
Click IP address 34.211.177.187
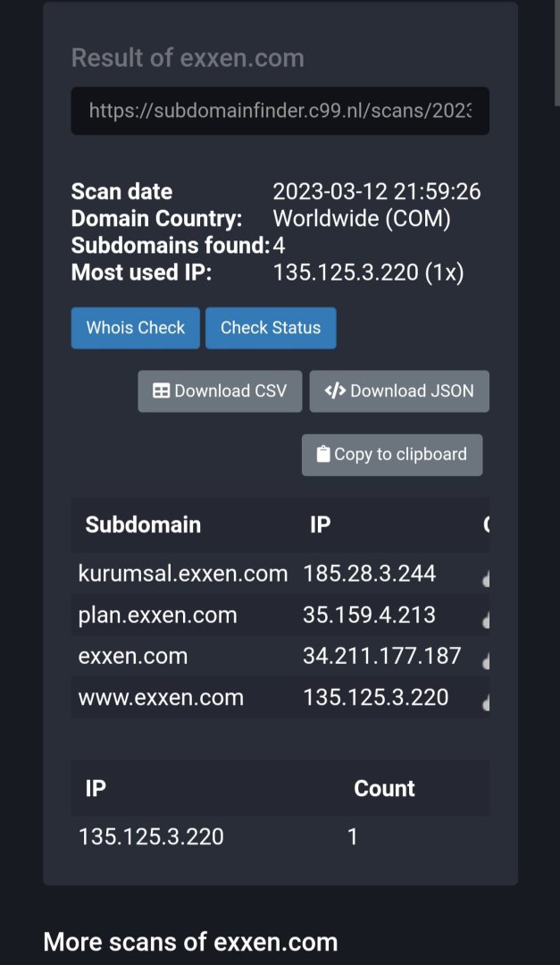pos(381,656)
